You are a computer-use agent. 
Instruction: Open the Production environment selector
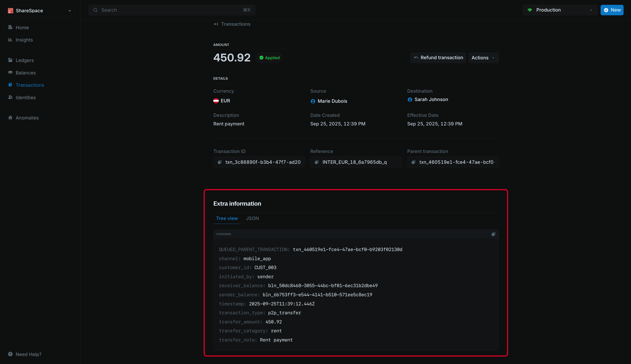pos(560,10)
